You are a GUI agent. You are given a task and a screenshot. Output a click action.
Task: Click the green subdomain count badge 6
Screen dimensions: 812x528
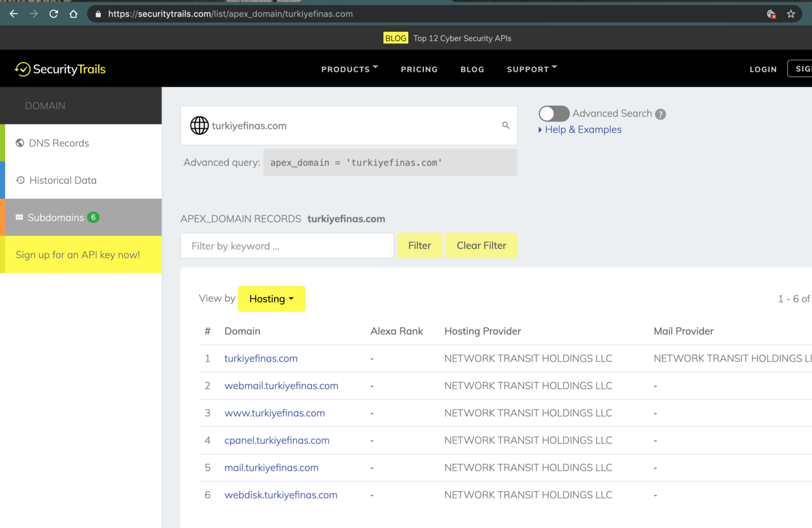tap(93, 217)
